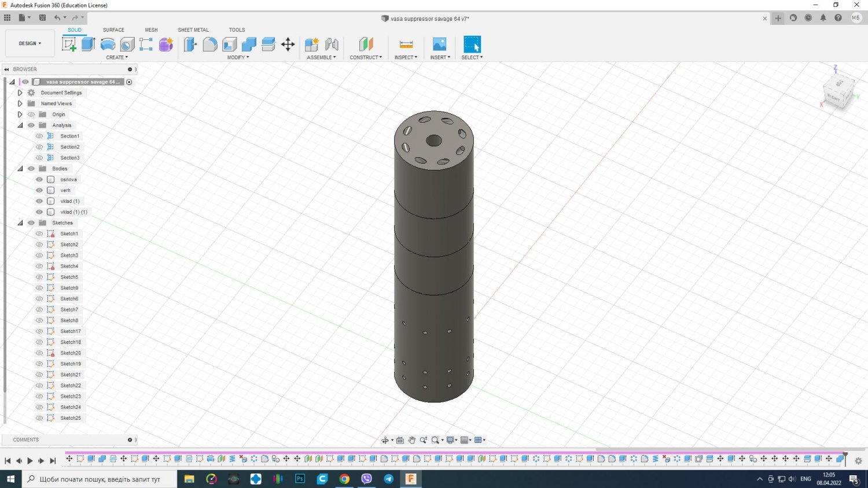This screenshot has width=868, height=488.
Task: Select the Combine tool in Modify
Action: 249,44
